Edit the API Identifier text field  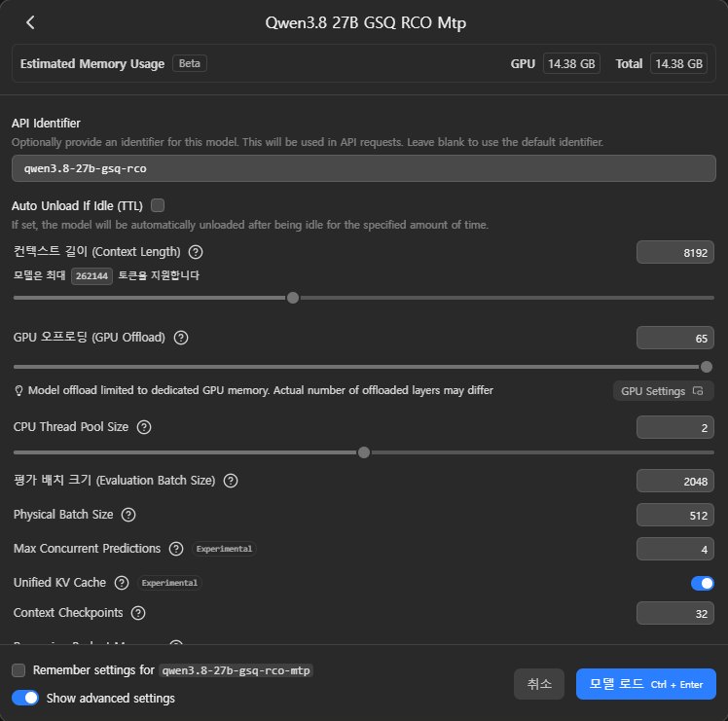coord(364,168)
